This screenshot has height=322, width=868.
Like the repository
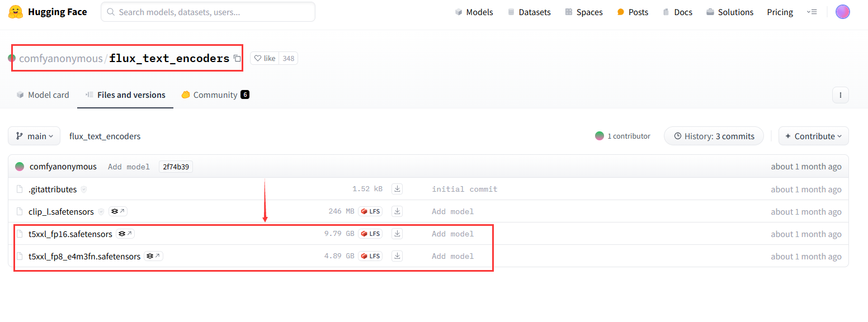coord(264,58)
